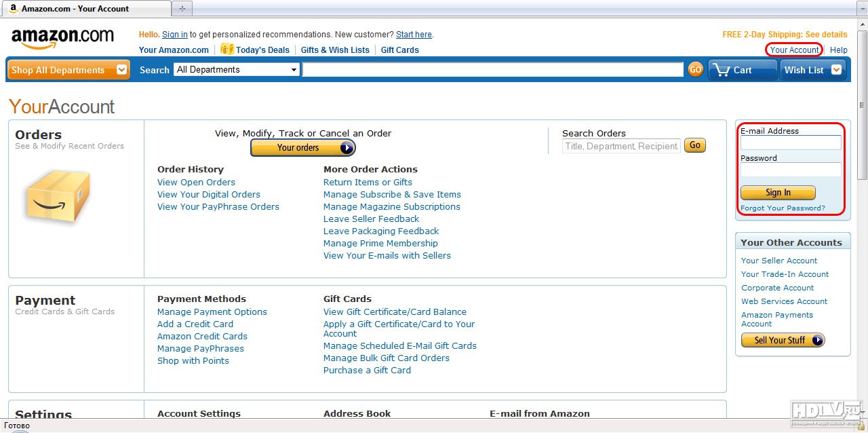Click View Your E-mails with Sellers
Viewport: 868px width, 433px height.
(x=387, y=256)
